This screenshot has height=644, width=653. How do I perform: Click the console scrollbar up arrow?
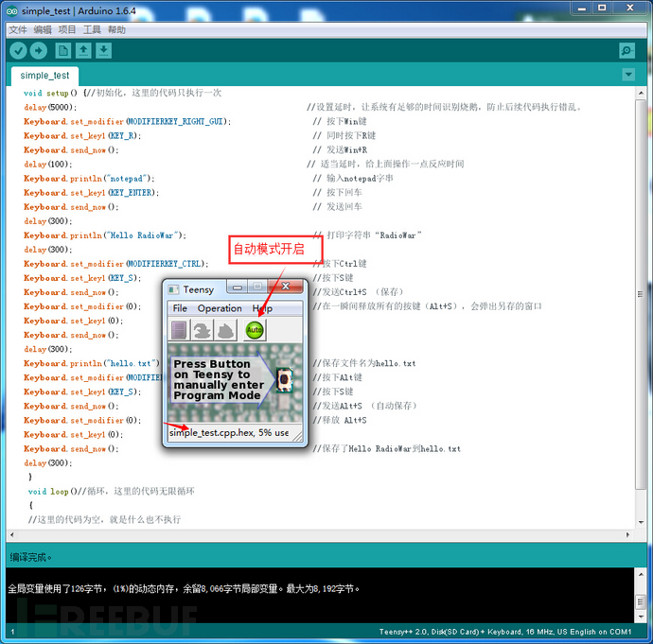pos(641,574)
